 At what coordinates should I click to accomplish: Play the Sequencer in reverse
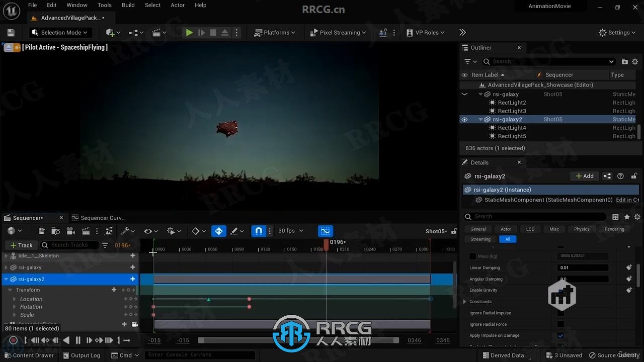tap(66, 340)
